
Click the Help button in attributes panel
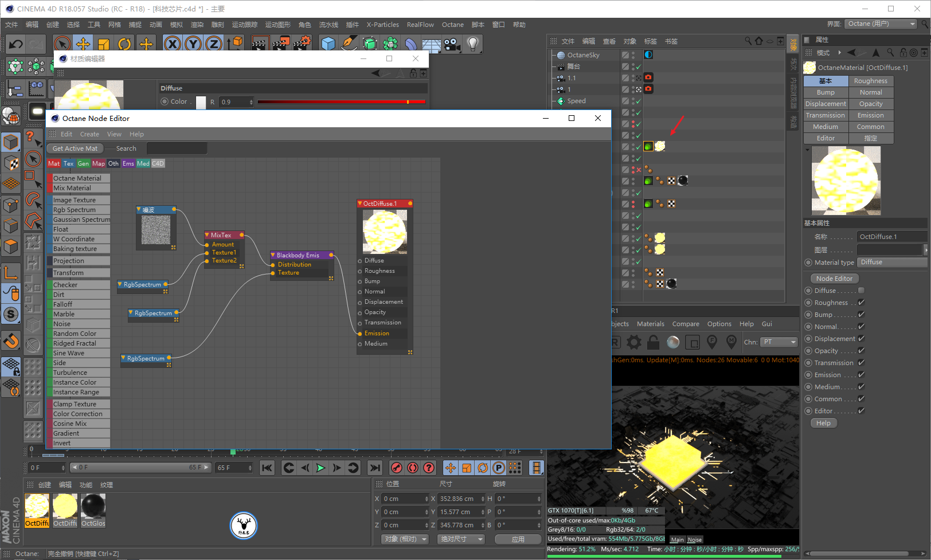coord(823,423)
